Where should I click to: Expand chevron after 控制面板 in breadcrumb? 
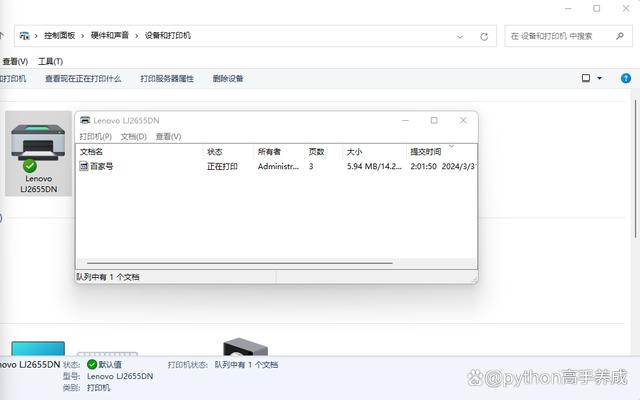click(x=82, y=36)
